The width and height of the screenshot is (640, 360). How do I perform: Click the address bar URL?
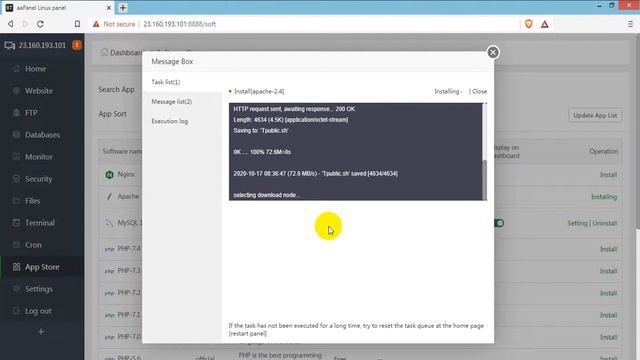[x=180, y=24]
